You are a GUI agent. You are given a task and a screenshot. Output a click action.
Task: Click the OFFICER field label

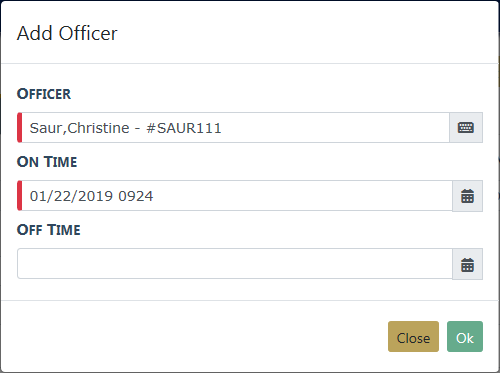[44, 94]
